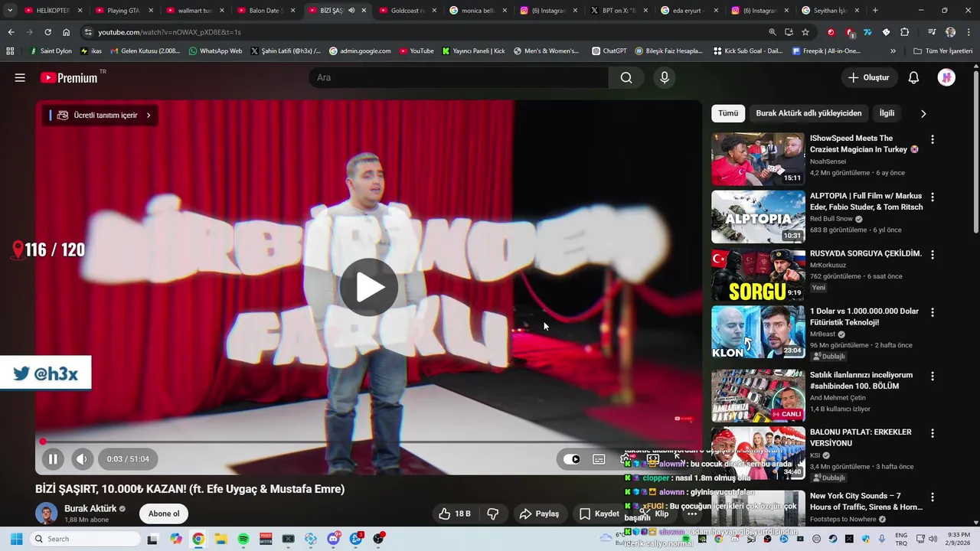Open YouTube notifications bell
The height and width of the screenshot is (551, 980).
pos(913,77)
